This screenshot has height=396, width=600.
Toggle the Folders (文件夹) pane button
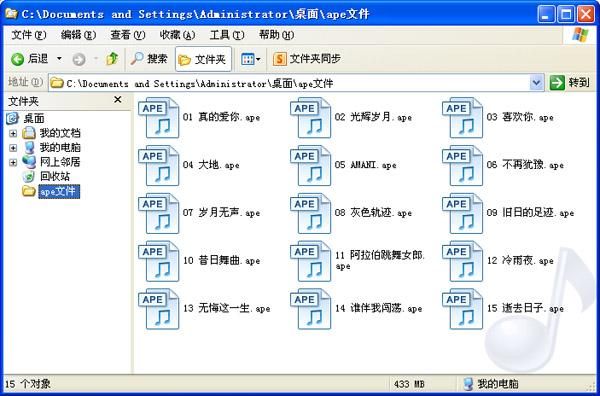[x=203, y=59]
